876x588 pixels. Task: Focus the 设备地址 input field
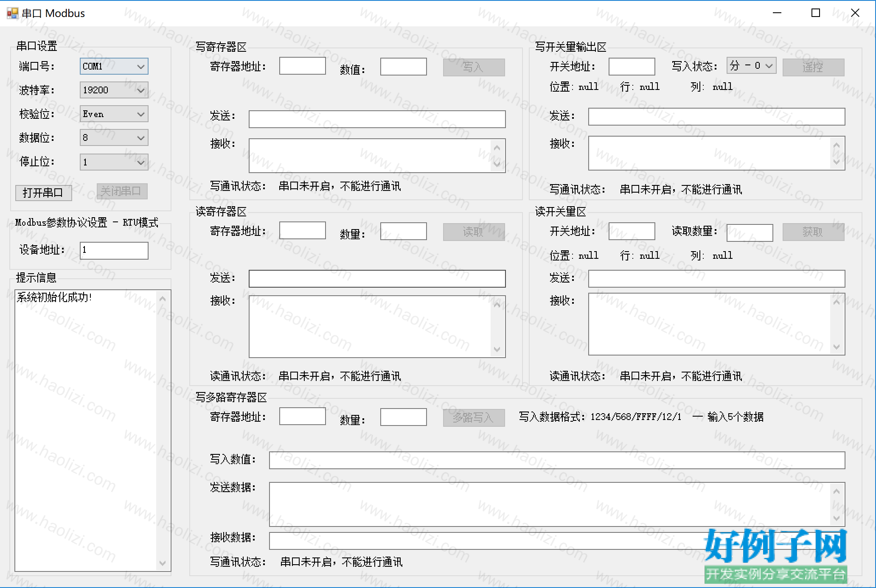click(x=114, y=250)
